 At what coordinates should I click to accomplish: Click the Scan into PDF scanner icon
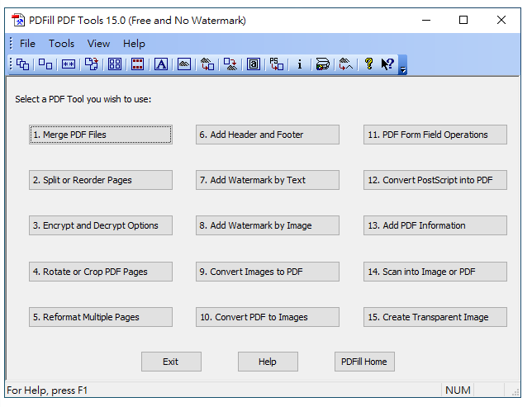pos(322,64)
